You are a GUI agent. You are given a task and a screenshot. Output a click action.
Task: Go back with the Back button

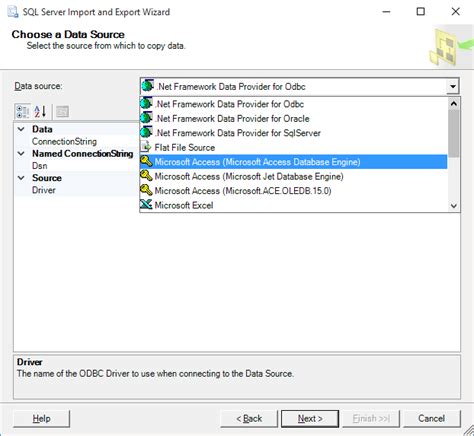click(249, 418)
